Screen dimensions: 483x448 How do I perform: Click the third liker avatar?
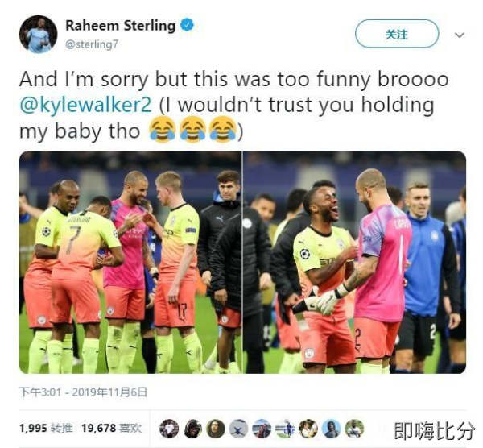[216, 429]
